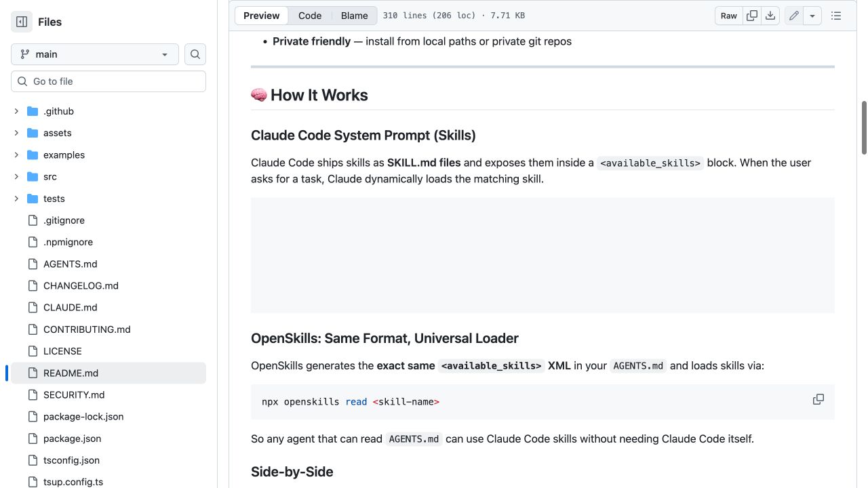Click the How It Works heading

(309, 95)
